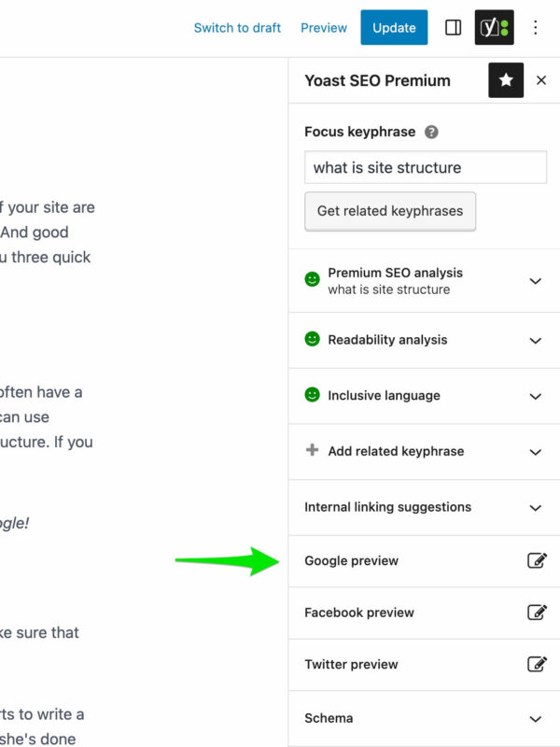This screenshot has height=747, width=560.
Task: Pin Yoast SEO Premium using the star icon
Action: pos(506,80)
